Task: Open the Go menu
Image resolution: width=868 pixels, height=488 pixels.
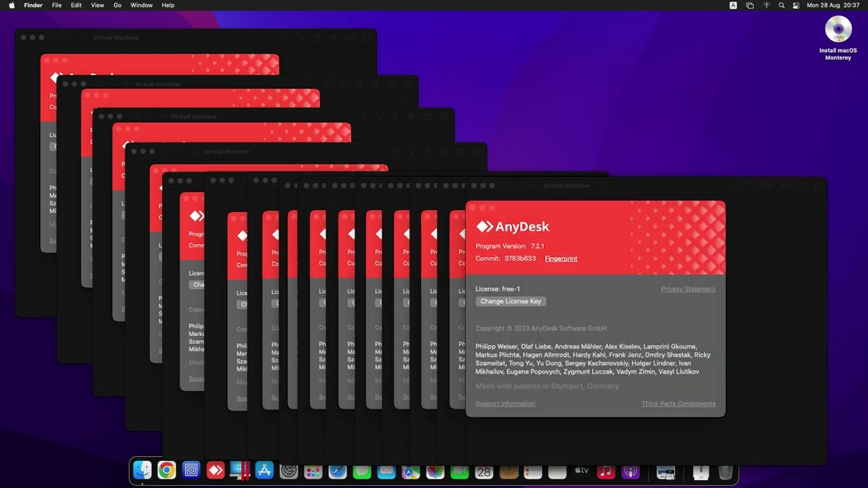Action: 117,5
